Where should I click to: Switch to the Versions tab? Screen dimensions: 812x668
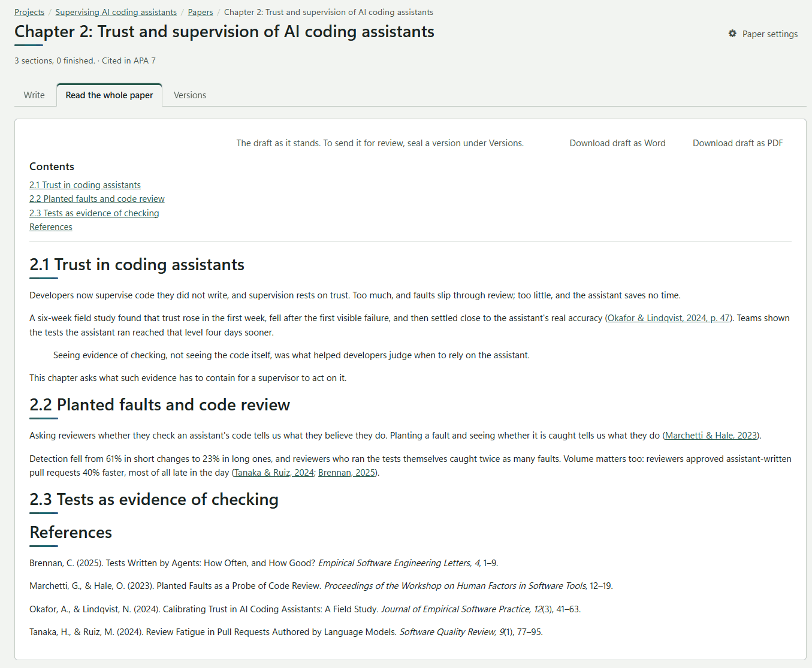(190, 95)
